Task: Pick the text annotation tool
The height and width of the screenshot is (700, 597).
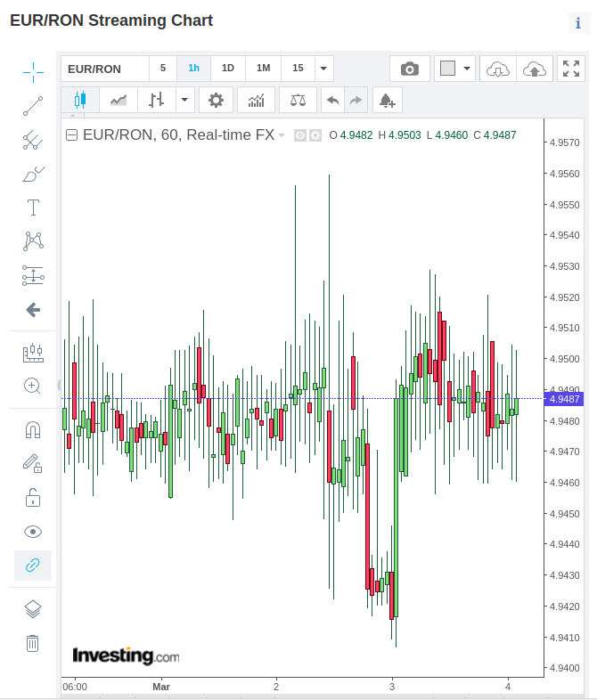Action: pos(33,208)
